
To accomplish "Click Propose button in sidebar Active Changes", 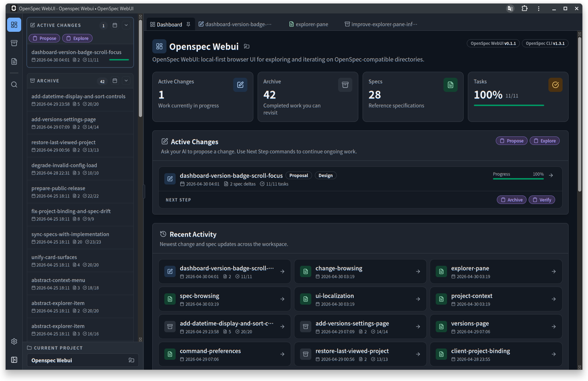I will (x=44, y=38).
